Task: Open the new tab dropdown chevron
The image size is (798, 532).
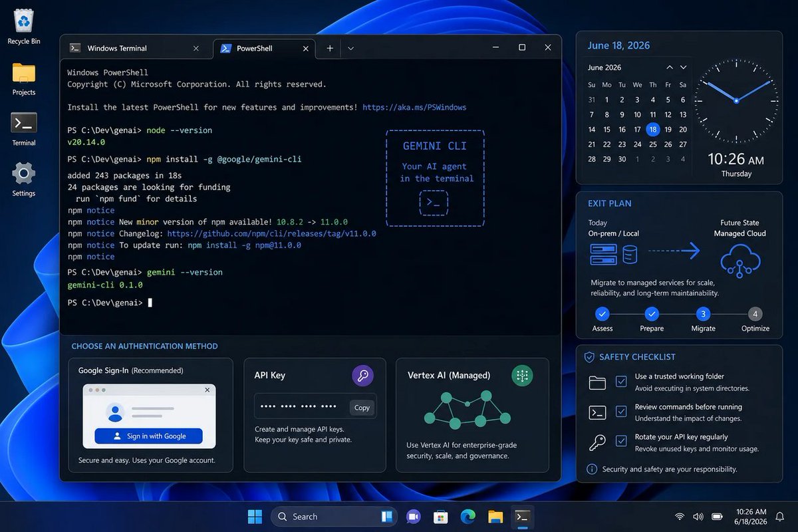Action: tap(350, 48)
